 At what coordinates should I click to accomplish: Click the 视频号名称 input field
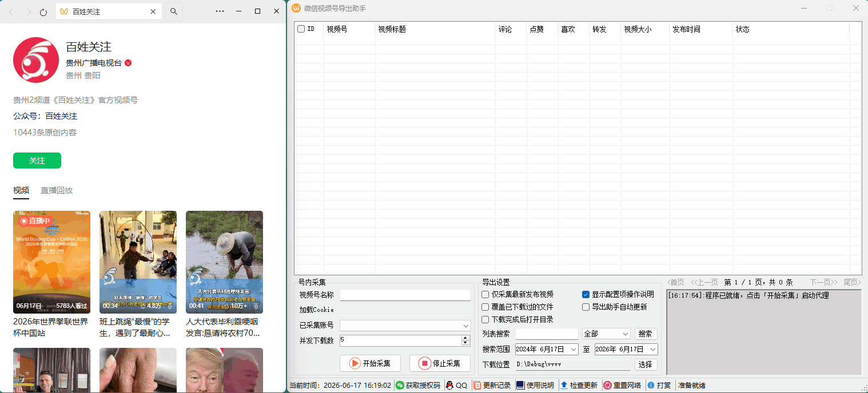tap(405, 295)
